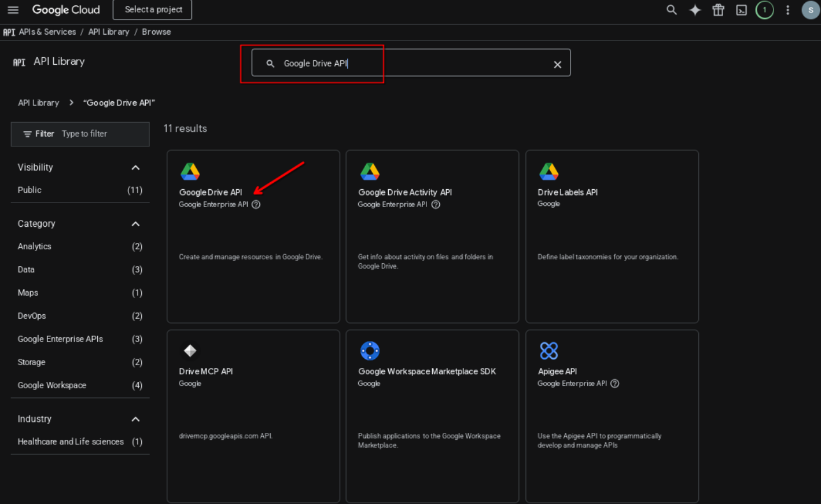Click the quoted "Google Drive API" breadcrumb text
Image resolution: width=821 pixels, height=504 pixels.
(x=119, y=102)
